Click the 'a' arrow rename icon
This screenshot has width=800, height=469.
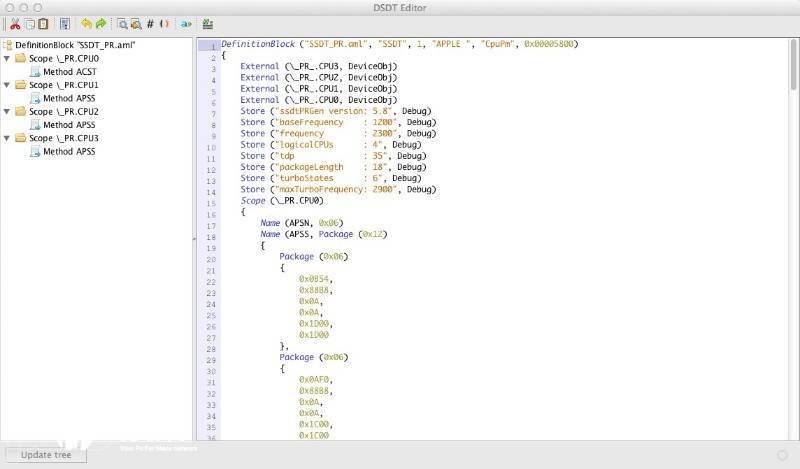coord(186,23)
